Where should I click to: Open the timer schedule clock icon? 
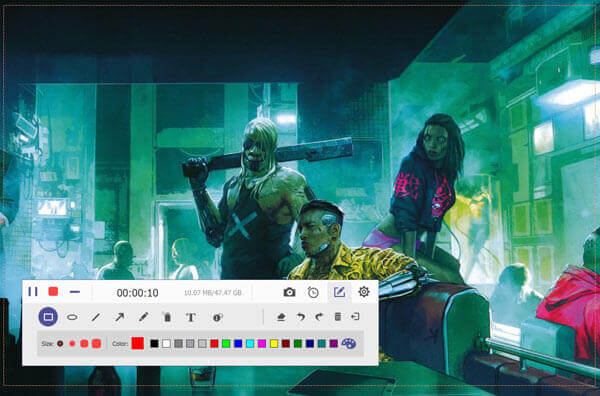tap(313, 292)
